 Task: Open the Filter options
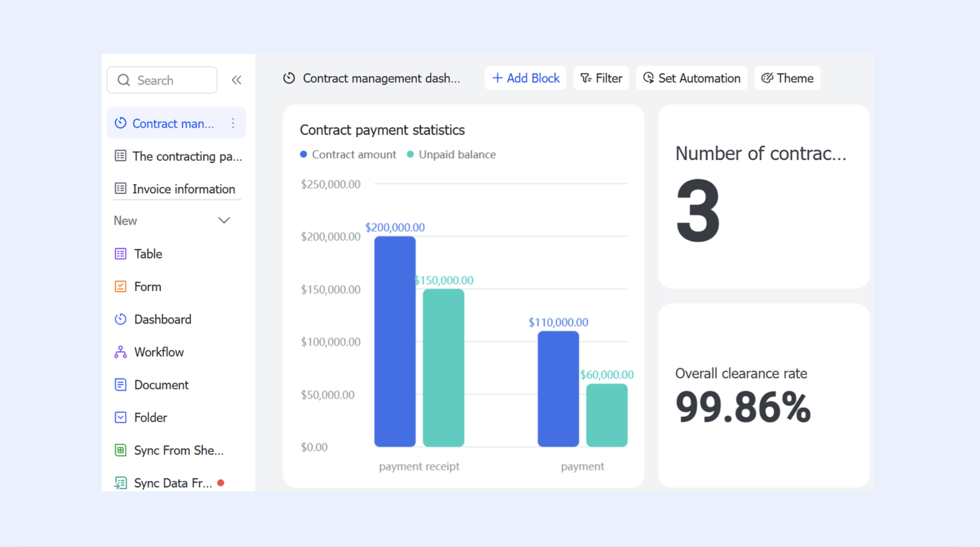(x=601, y=78)
